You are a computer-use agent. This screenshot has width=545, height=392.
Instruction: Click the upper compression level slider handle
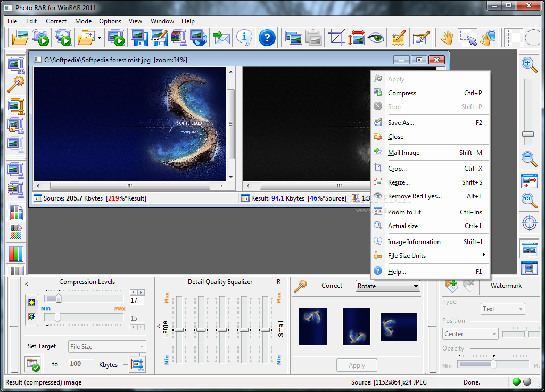pyautogui.click(x=59, y=298)
